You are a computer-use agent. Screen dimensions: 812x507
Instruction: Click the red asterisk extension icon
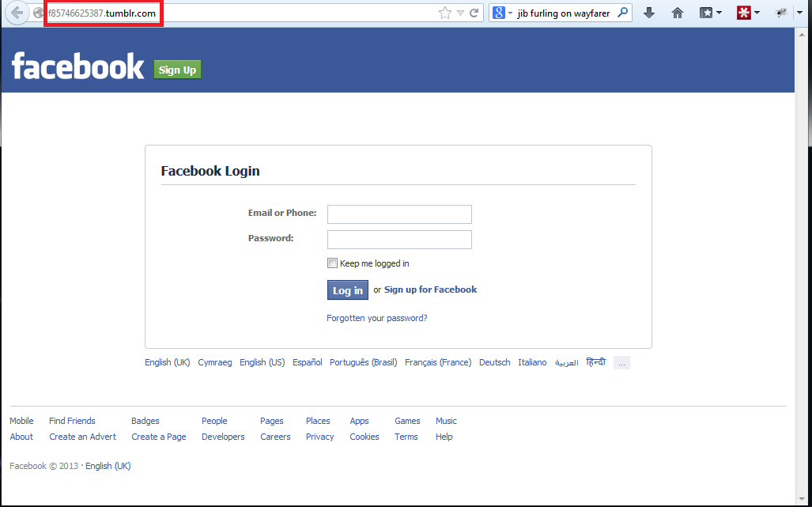(744, 13)
